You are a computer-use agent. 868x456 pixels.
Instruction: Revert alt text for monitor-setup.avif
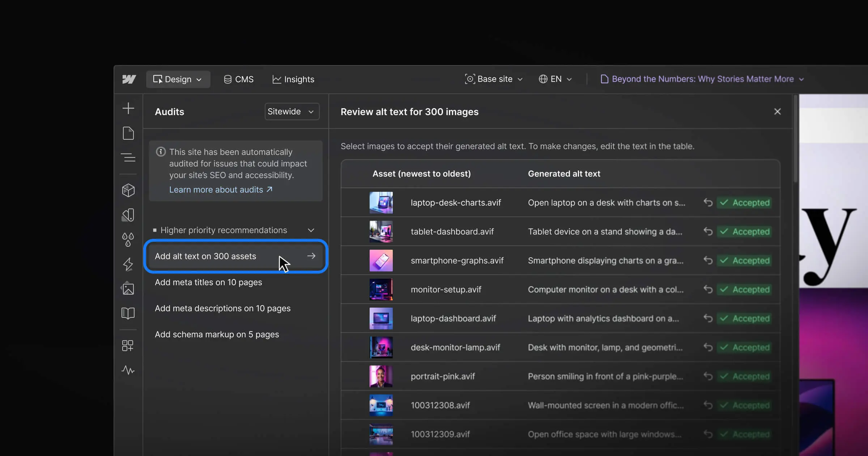click(708, 289)
